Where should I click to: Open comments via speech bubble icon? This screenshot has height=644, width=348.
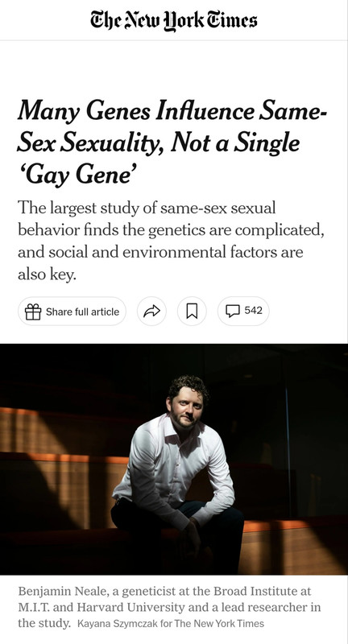pyautogui.click(x=233, y=311)
